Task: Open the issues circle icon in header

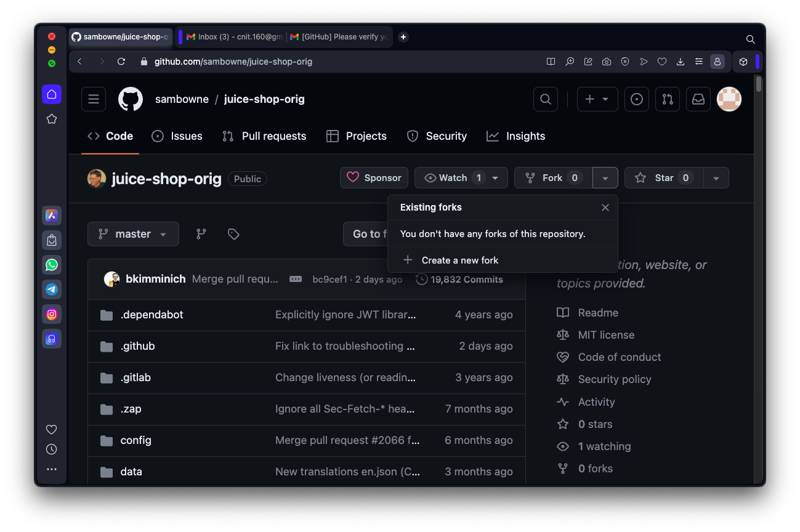Action: (637, 99)
